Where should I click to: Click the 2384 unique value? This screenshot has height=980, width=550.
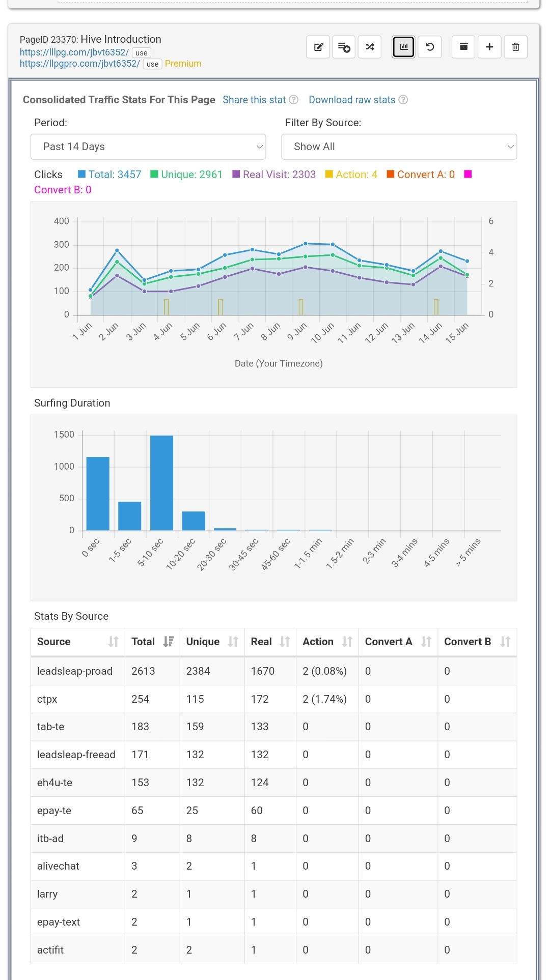pyautogui.click(x=198, y=671)
